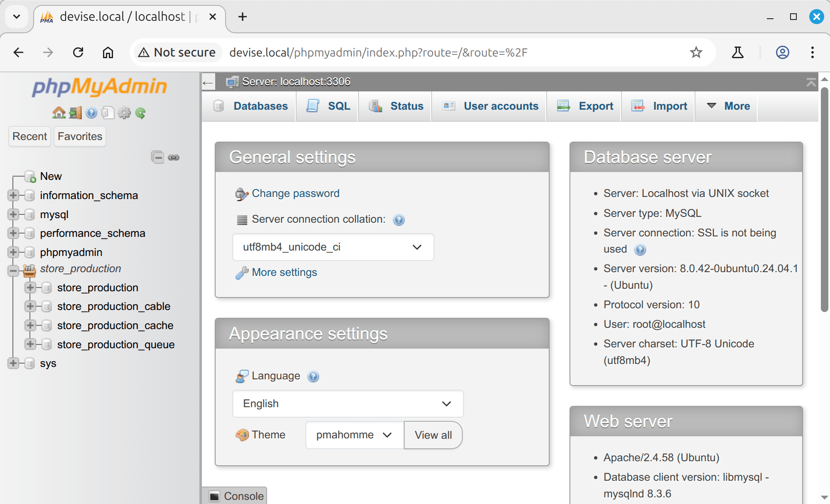Click the browser address bar URL
This screenshot has width=830, height=504.
point(378,52)
